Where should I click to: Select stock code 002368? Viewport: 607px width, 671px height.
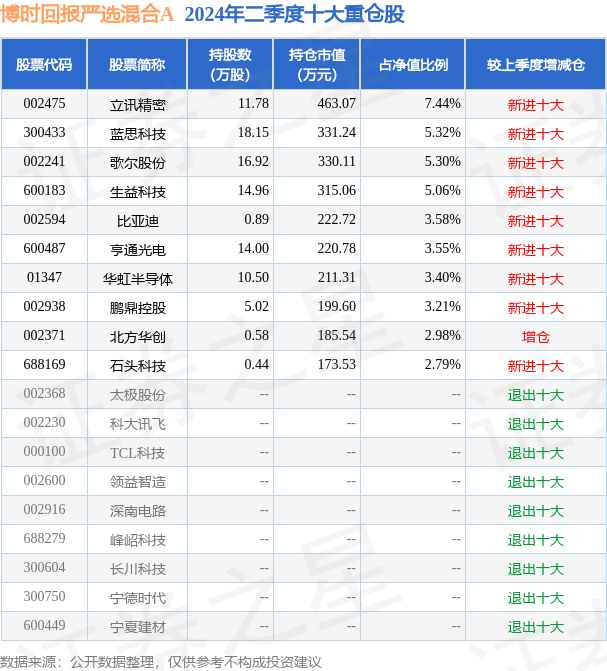[45, 394]
